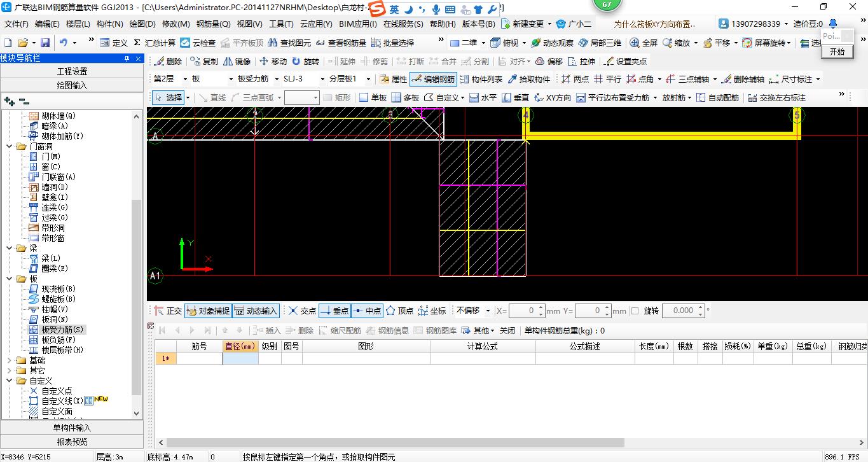Open 属性 properties panel
The width and height of the screenshot is (868, 462).
393,79
